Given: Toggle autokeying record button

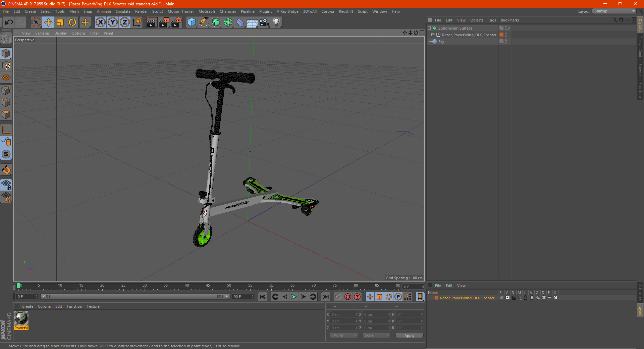Looking at the screenshot, I should pyautogui.click(x=348, y=297).
